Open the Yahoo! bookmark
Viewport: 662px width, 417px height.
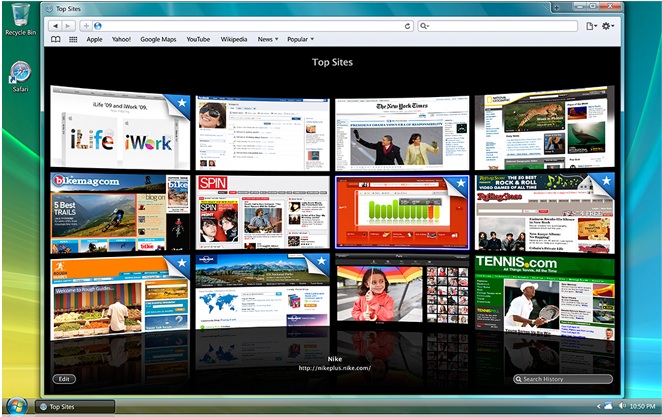(x=121, y=39)
